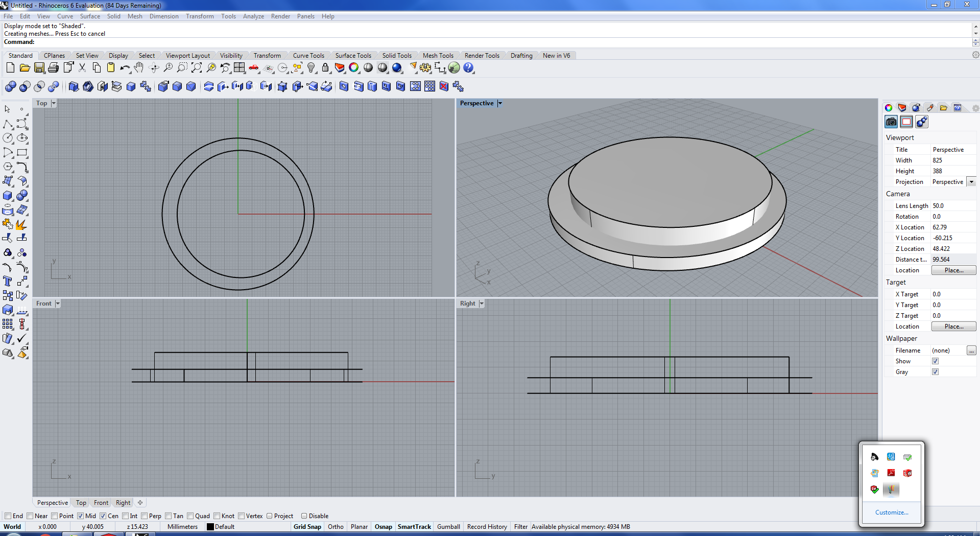Select the Zoom Extents tool
Screen dimensions: 980x536
[197, 67]
